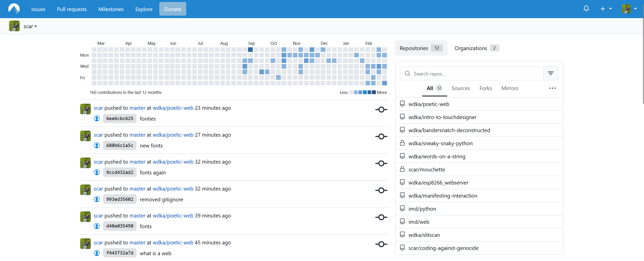This screenshot has height=261, width=644.
Task: Click the darkest September heatmap square
Action: pos(250,50)
